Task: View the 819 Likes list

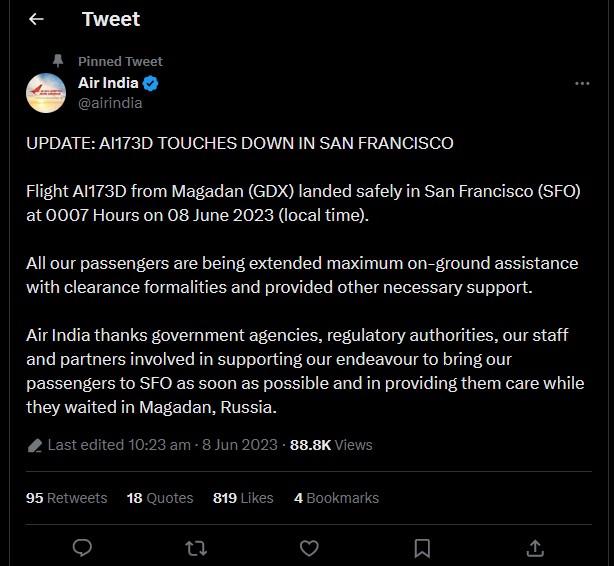Action: pyautogui.click(x=243, y=498)
